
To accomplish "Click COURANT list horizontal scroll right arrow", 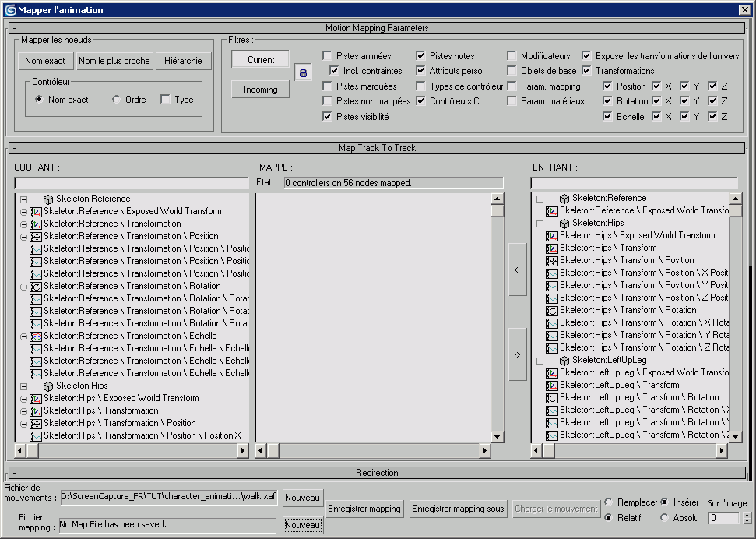I will pos(242,450).
